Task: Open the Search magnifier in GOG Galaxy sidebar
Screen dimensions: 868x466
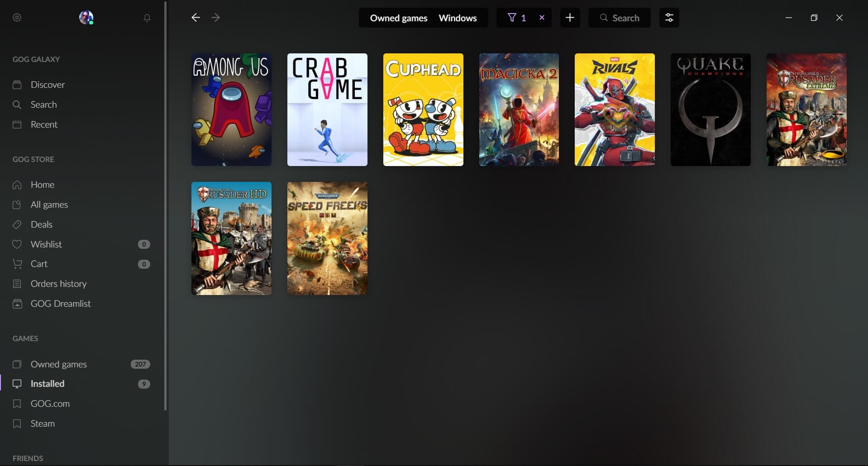Action: pyautogui.click(x=43, y=105)
